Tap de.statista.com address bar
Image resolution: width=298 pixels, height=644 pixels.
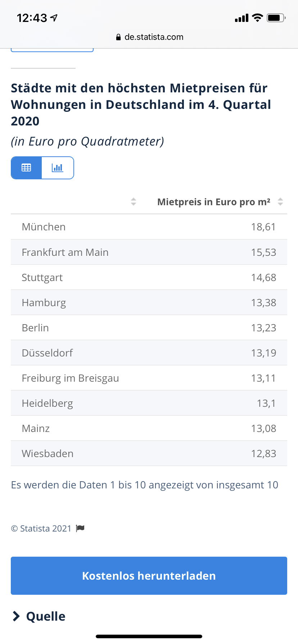tap(154, 37)
